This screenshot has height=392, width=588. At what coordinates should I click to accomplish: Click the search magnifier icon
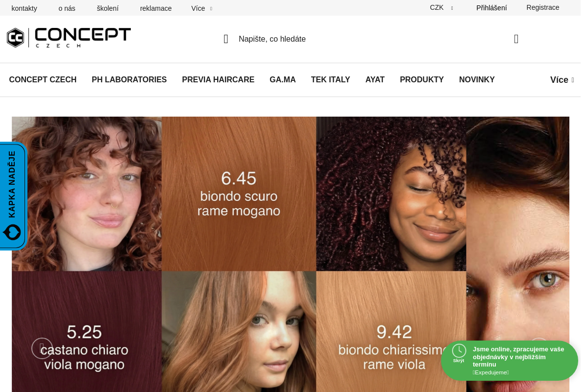click(x=226, y=39)
